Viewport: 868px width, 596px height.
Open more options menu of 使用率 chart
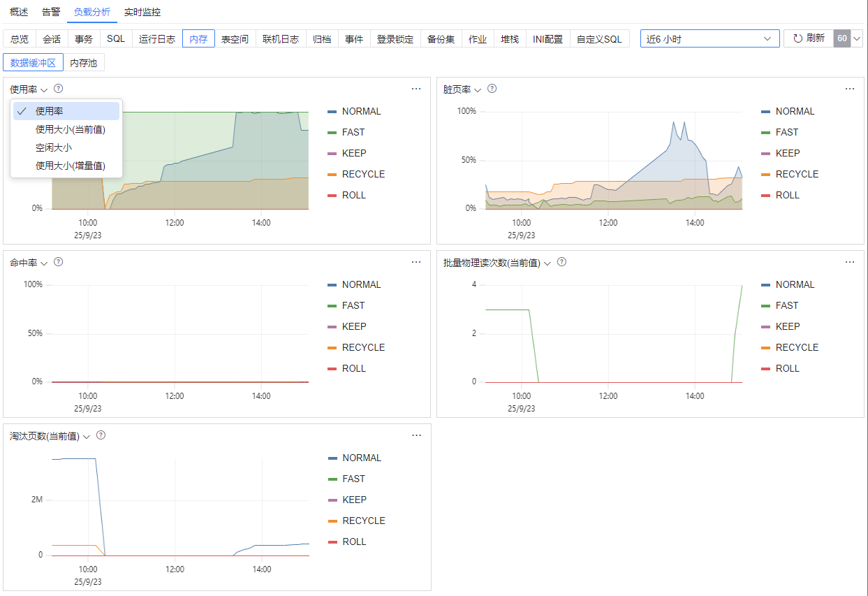(416, 89)
